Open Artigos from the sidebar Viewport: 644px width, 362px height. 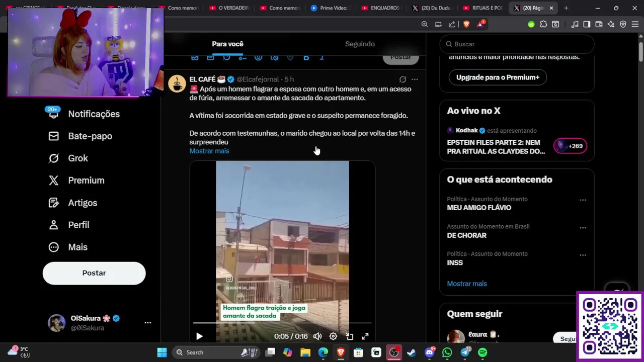[x=72, y=203]
